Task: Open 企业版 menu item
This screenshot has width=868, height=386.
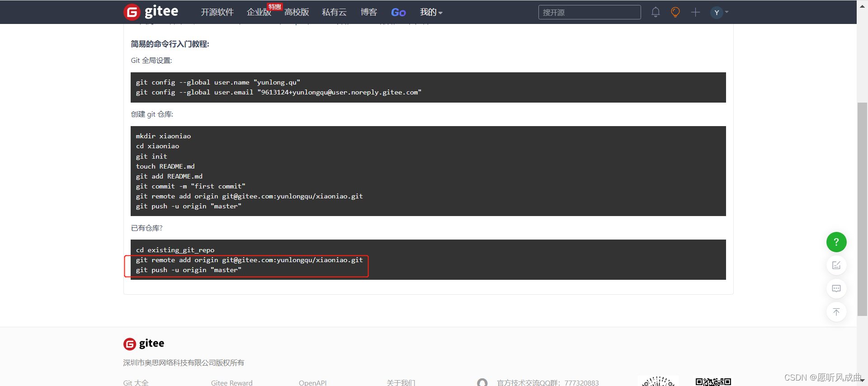Action: tap(259, 12)
